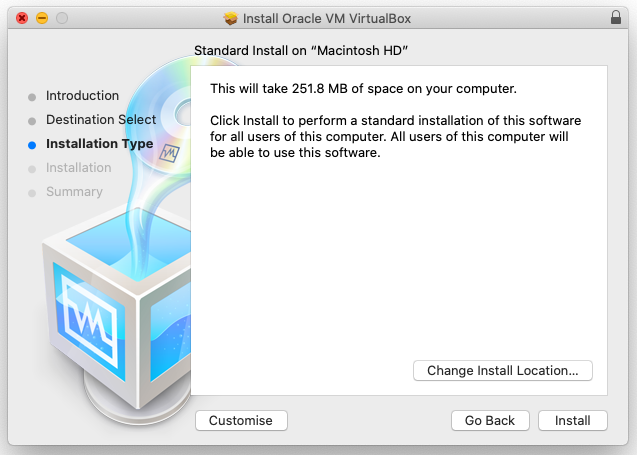Click the package icon beside the window title
Viewport: 637px width, 455px height.
(x=231, y=18)
